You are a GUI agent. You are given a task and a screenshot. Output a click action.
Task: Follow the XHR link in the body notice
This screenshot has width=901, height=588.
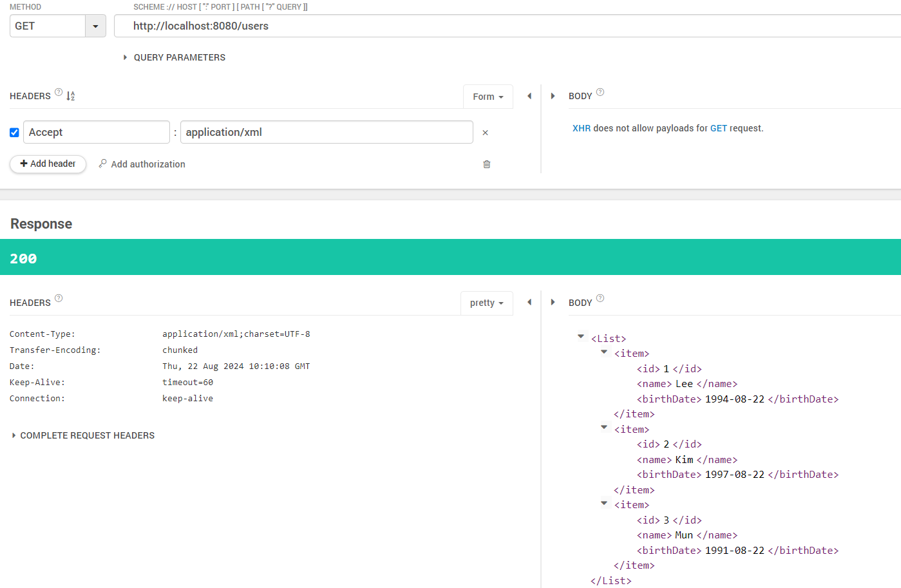582,128
